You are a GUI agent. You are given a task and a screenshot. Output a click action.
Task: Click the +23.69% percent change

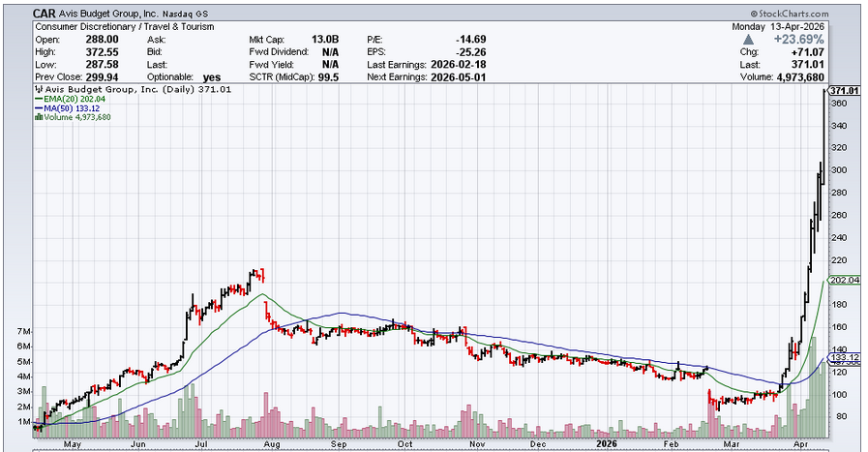pos(798,40)
